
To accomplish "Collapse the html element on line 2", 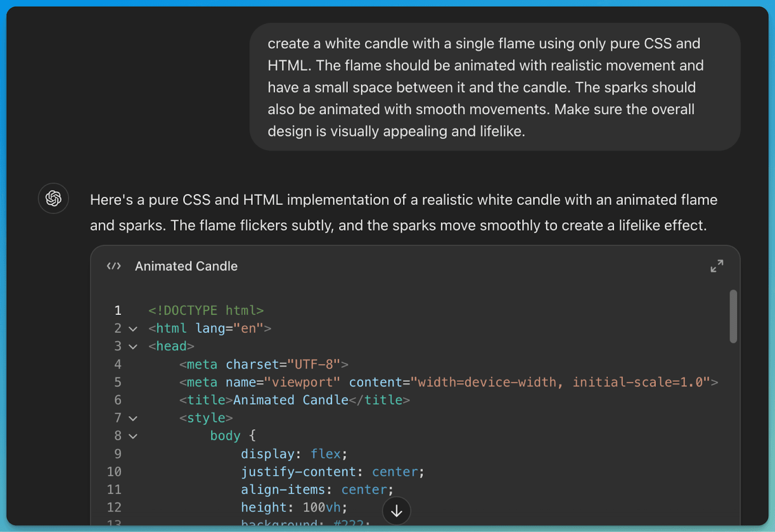I will pos(133,329).
